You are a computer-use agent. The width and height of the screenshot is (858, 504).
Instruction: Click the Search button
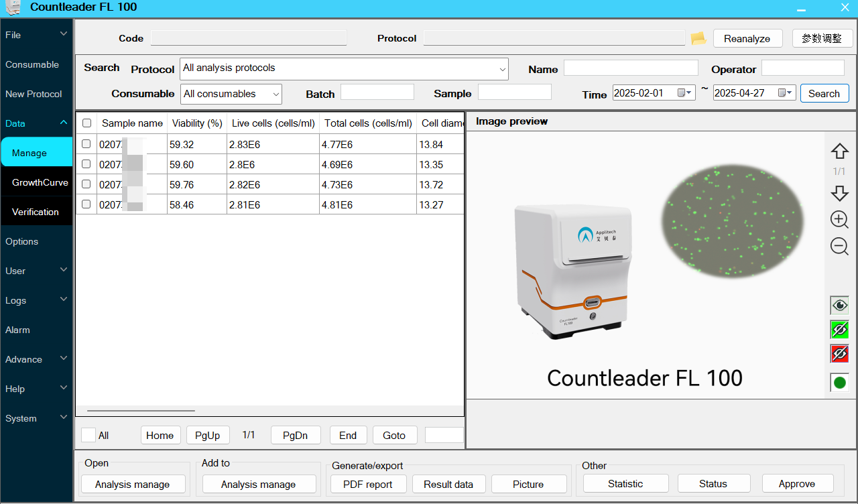click(x=824, y=93)
